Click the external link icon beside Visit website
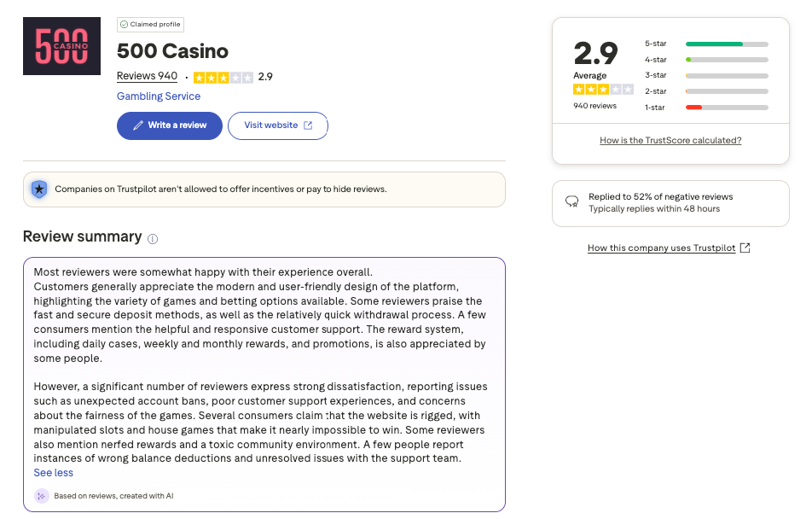This screenshot has height=519, width=812. point(309,125)
